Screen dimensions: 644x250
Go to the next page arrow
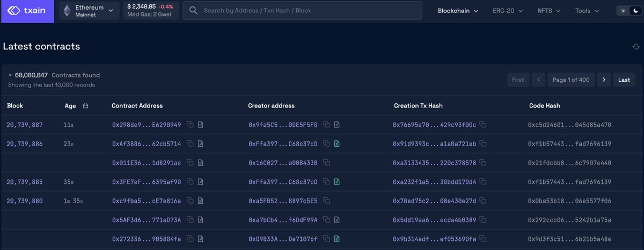[604, 80]
